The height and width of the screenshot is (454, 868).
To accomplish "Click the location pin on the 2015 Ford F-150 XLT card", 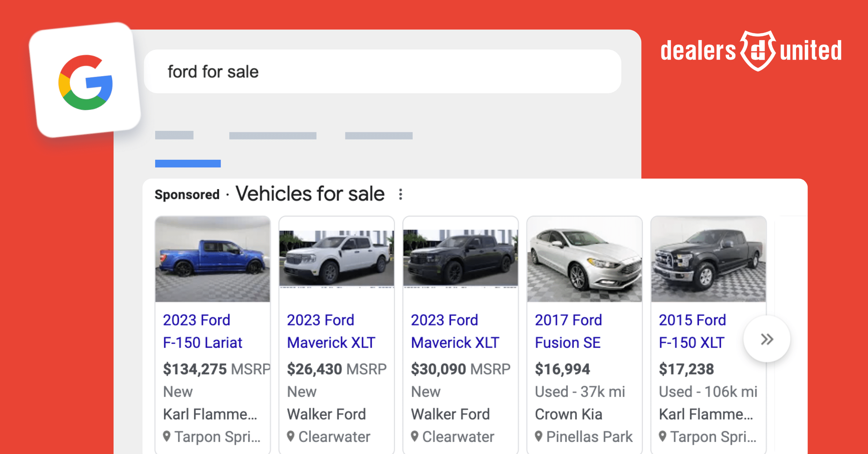I will [663, 437].
